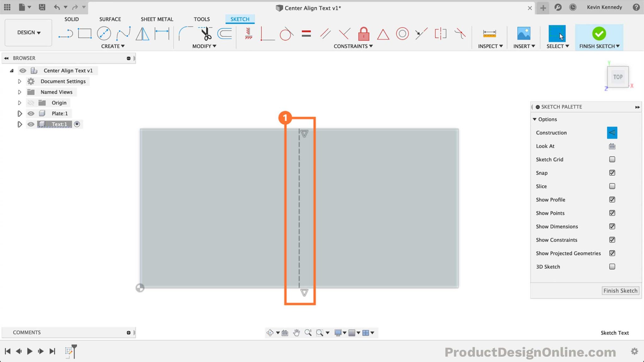644x362 pixels.
Task: Open the Look At view tool
Action: pyautogui.click(x=612, y=146)
